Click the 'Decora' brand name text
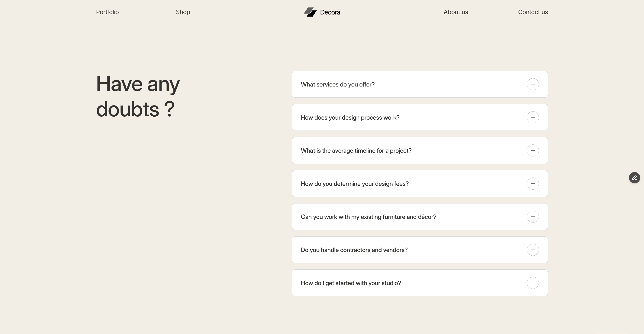Image resolution: width=644 pixels, height=334 pixels. pyautogui.click(x=330, y=12)
